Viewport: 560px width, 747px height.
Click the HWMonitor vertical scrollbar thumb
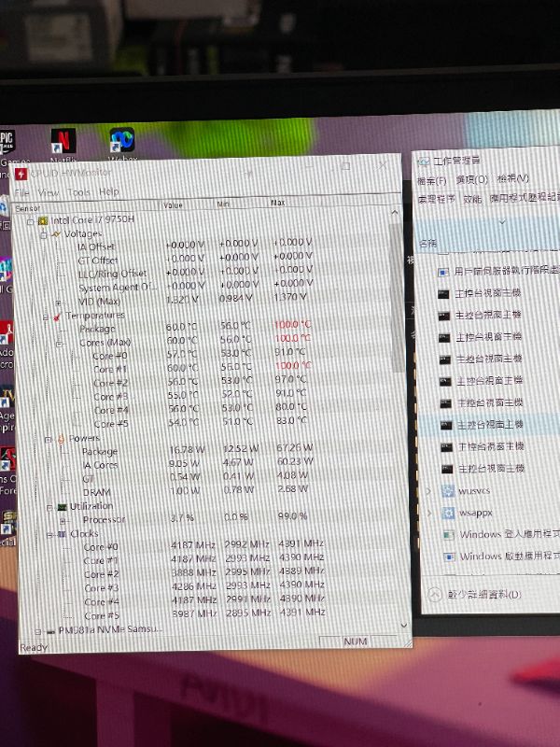click(x=396, y=296)
